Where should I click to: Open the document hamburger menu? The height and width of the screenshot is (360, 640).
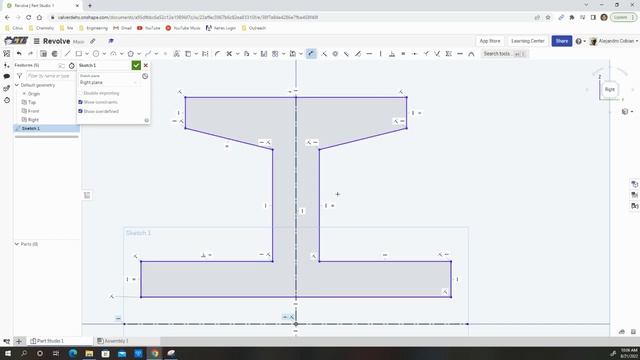tap(36, 41)
